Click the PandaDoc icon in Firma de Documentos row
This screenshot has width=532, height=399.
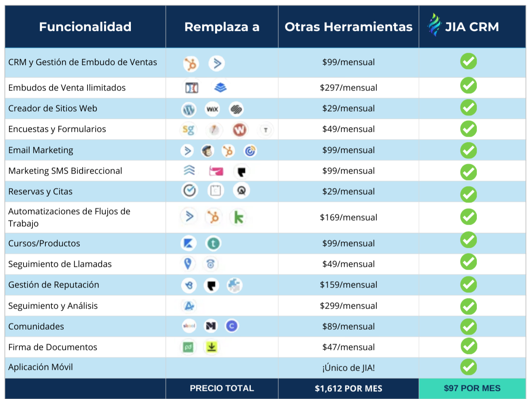click(x=188, y=347)
